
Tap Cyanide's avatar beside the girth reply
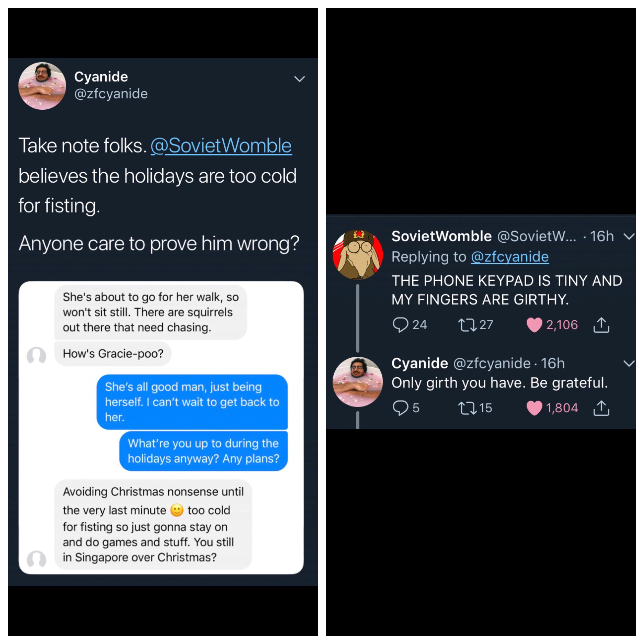point(357,382)
